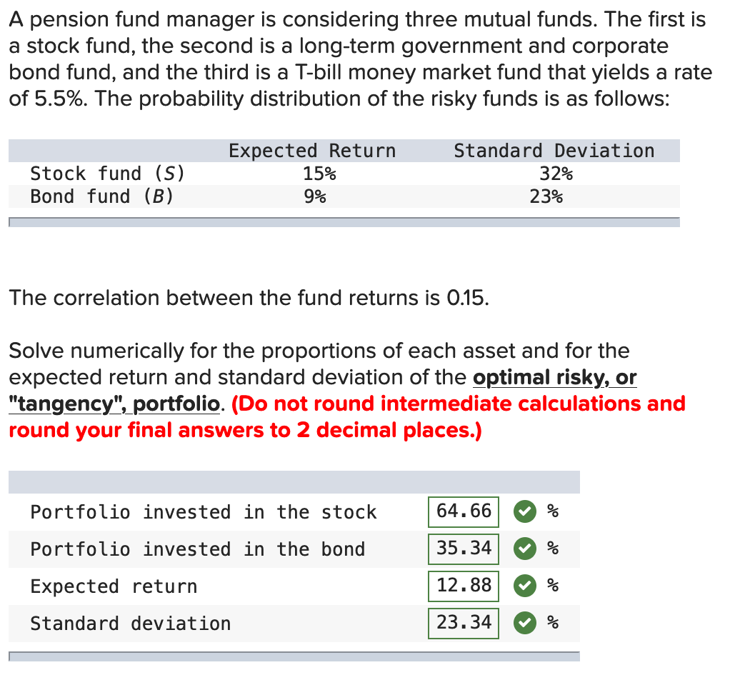Select the Stock fund (S) table row
This screenshot has height=700, width=730.
click(x=107, y=174)
